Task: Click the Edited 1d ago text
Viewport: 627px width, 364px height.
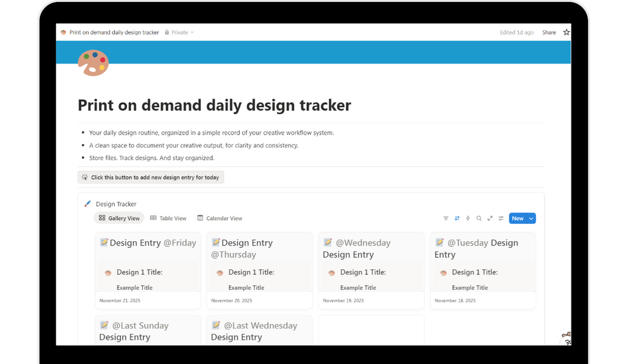Action: (x=517, y=32)
